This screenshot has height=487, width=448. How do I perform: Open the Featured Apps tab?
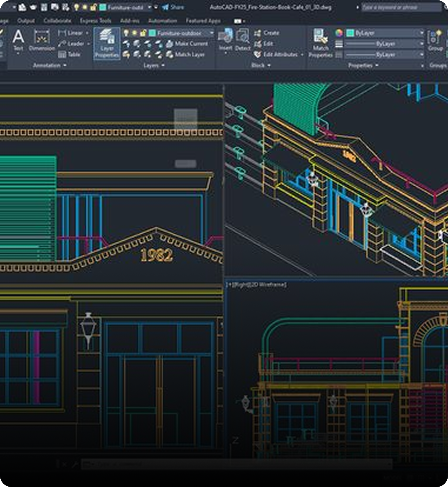[x=203, y=21]
